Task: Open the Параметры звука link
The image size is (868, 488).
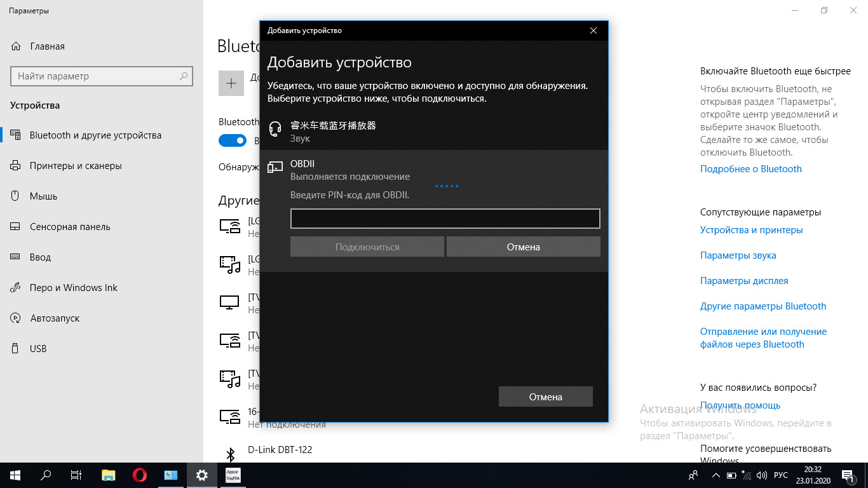Action: tap(738, 255)
